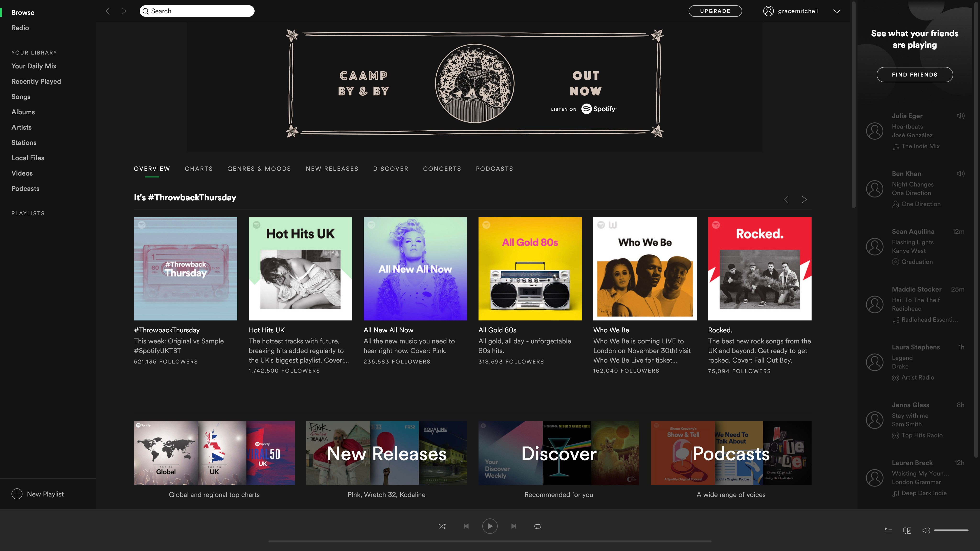Open the Who We Be playlist cover

pyautogui.click(x=645, y=269)
